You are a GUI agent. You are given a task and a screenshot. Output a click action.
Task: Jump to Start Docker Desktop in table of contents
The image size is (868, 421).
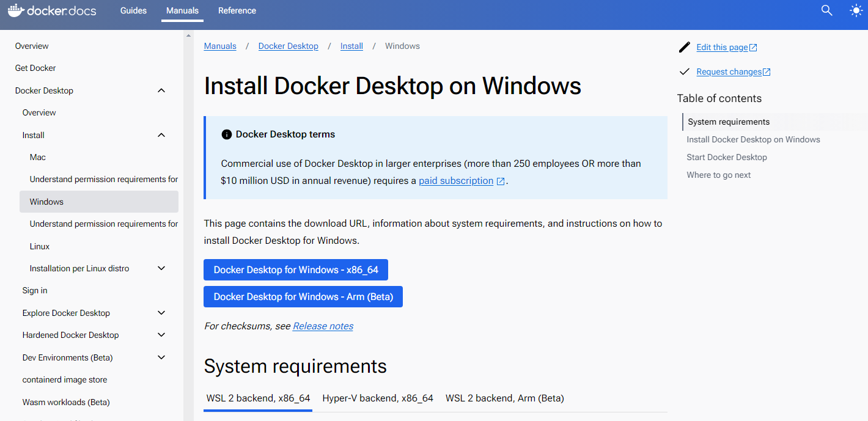(x=727, y=157)
